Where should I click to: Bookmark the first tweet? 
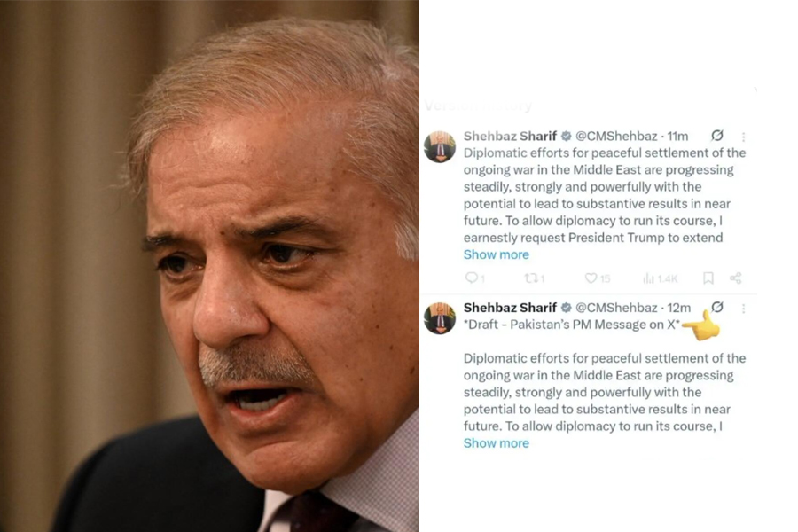708,278
